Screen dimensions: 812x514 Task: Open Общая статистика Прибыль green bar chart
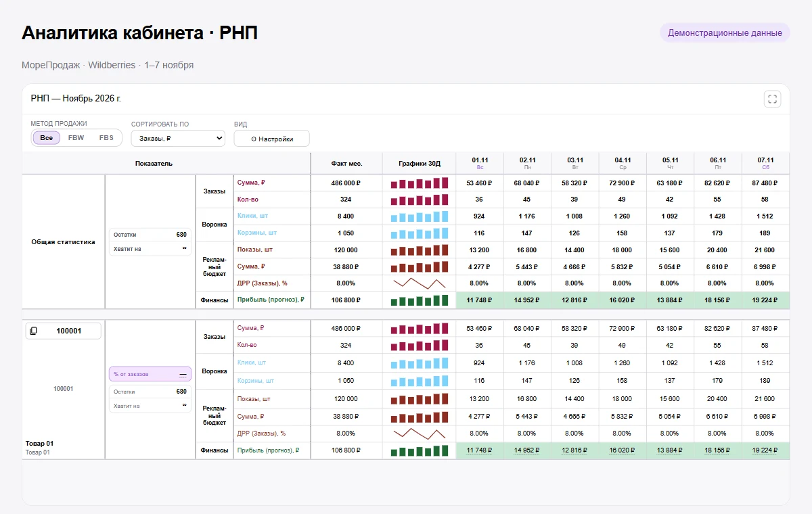(x=420, y=300)
